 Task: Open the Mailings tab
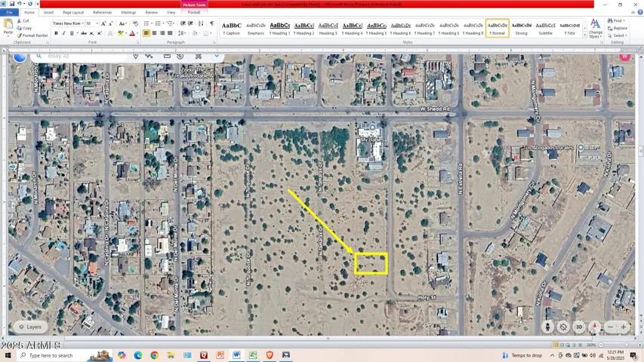pos(128,12)
